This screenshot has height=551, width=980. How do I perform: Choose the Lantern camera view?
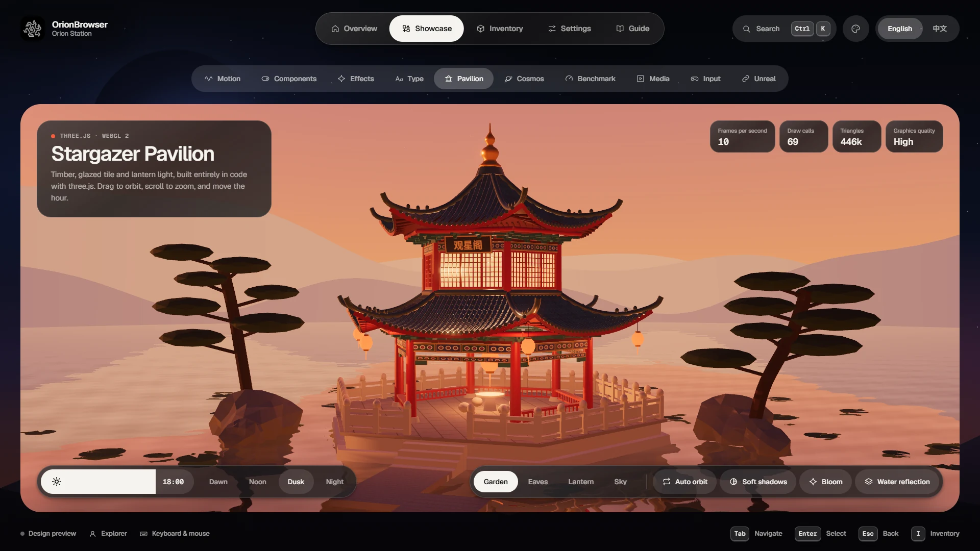point(581,482)
